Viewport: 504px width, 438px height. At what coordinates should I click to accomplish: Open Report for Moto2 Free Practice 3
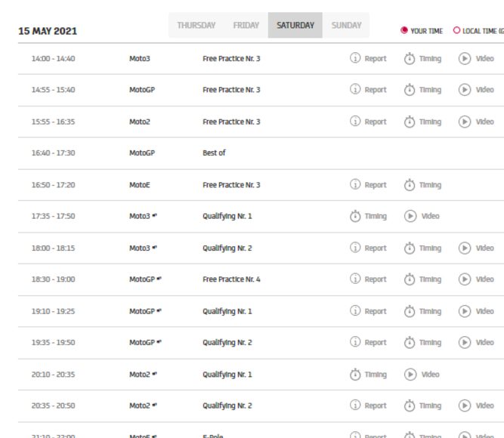click(x=368, y=122)
